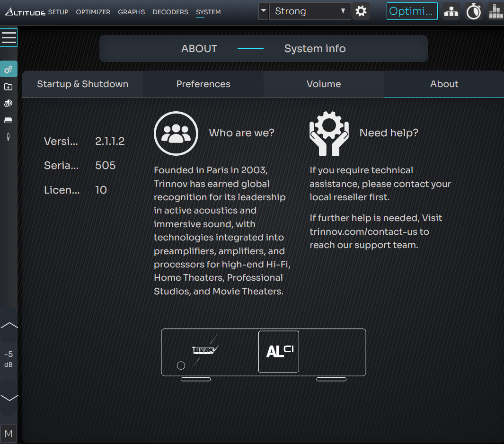Click the Altitude logo
This screenshot has width=504, height=444.
tap(25, 12)
